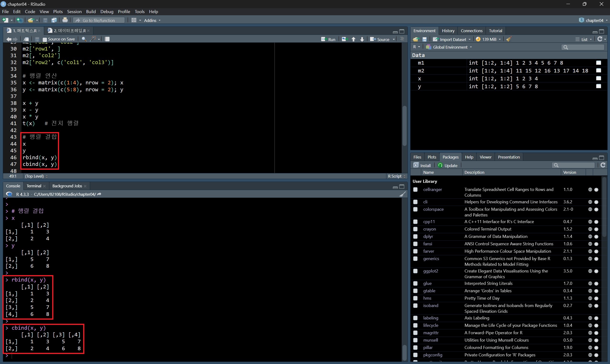Click the clear console broom icon
610x364 pixels.
click(402, 194)
